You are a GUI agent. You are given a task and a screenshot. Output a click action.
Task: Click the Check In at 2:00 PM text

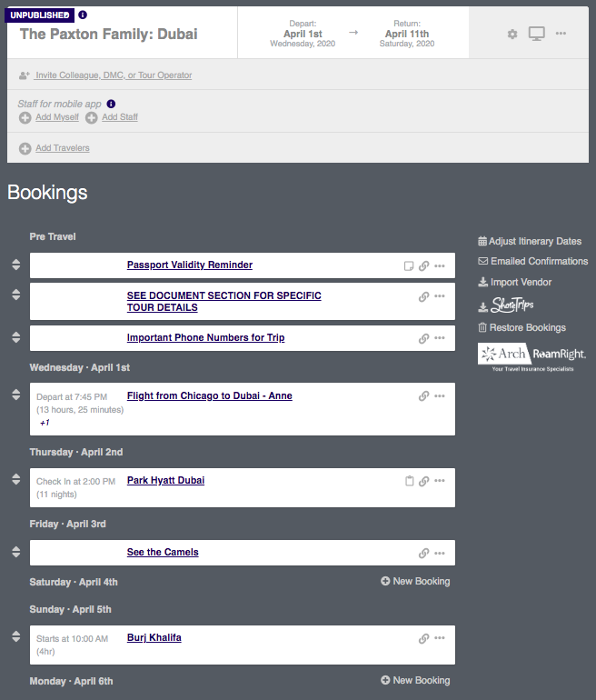pos(75,481)
